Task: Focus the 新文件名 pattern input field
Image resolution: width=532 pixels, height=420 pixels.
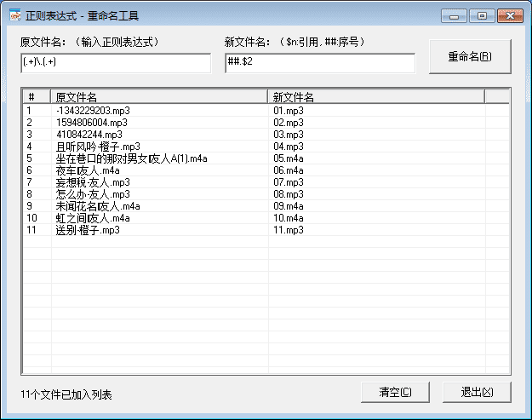Action: coord(319,64)
